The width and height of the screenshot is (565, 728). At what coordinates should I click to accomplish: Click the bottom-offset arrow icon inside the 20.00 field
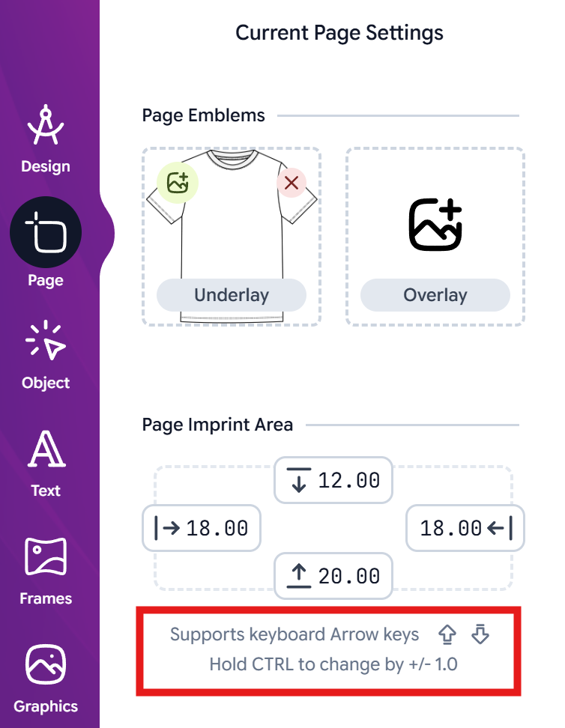coord(300,576)
